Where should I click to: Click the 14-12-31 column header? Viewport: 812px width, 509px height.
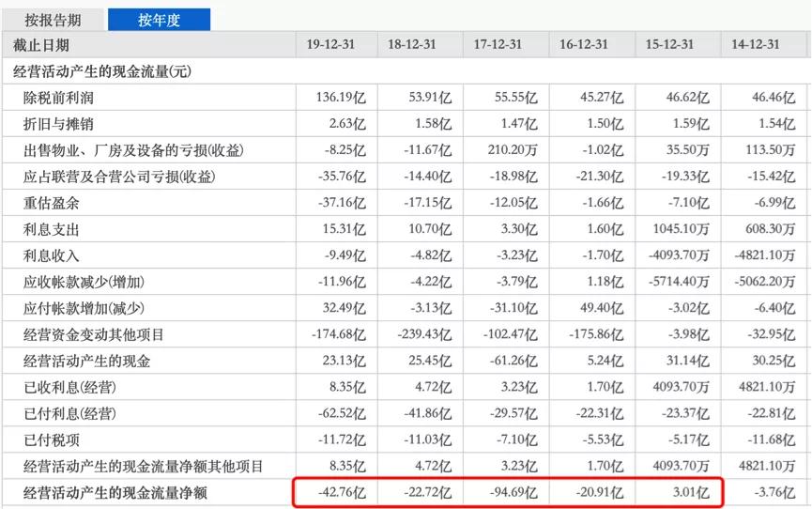(x=756, y=44)
